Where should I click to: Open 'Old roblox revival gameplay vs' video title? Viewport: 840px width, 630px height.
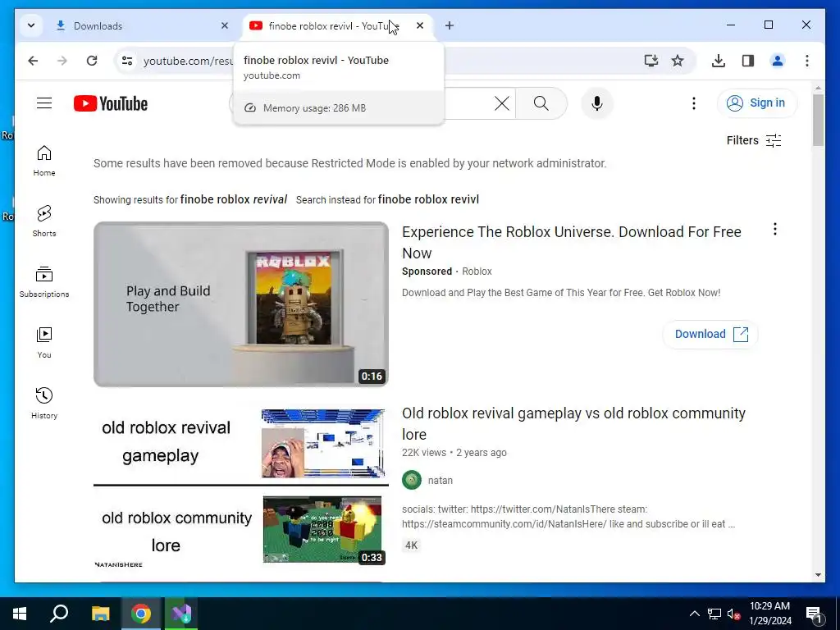(x=573, y=424)
